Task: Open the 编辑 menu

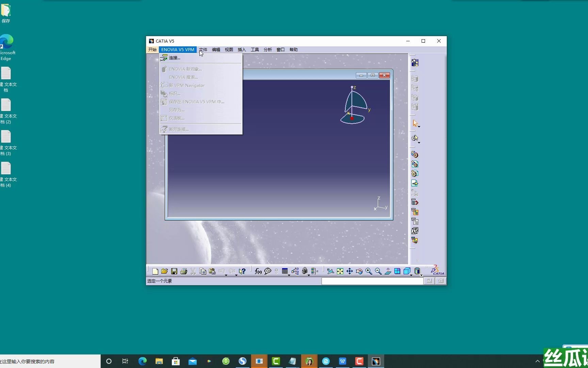Action: 216,50
